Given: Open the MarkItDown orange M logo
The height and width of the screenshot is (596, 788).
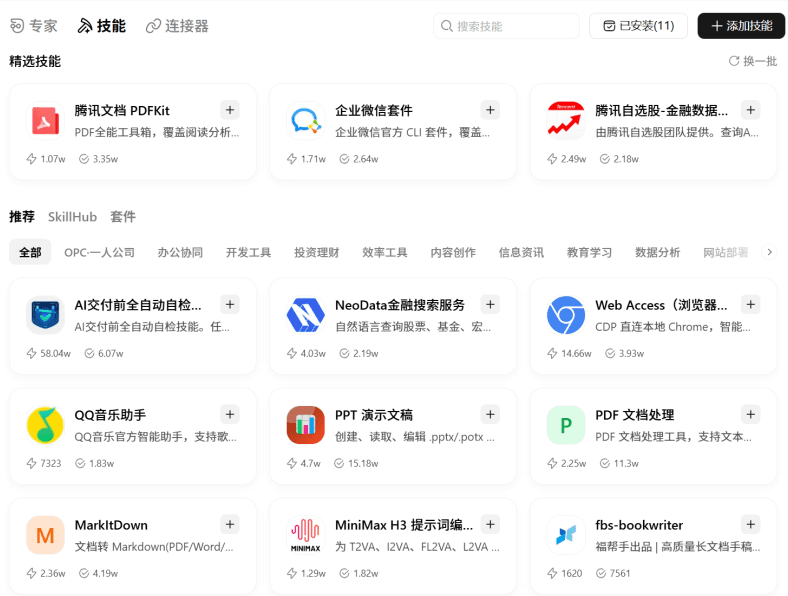Looking at the screenshot, I should (45, 535).
